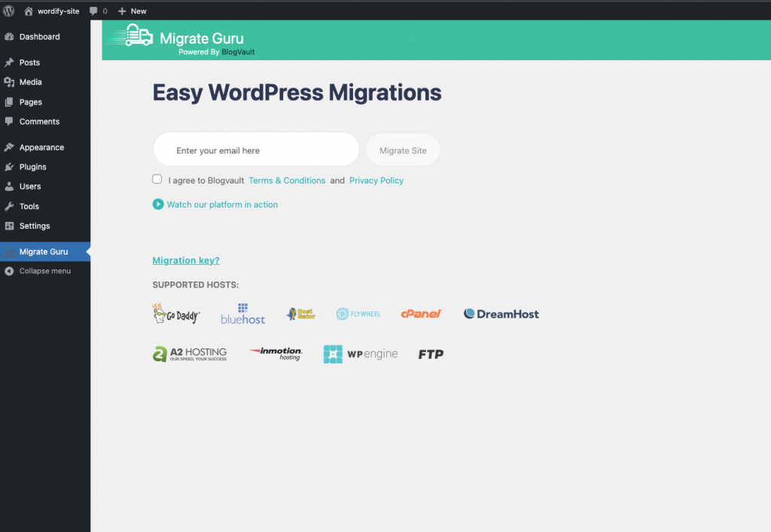Open Watch our platform in action link
Screen dimensions: 771x532
click(222, 205)
